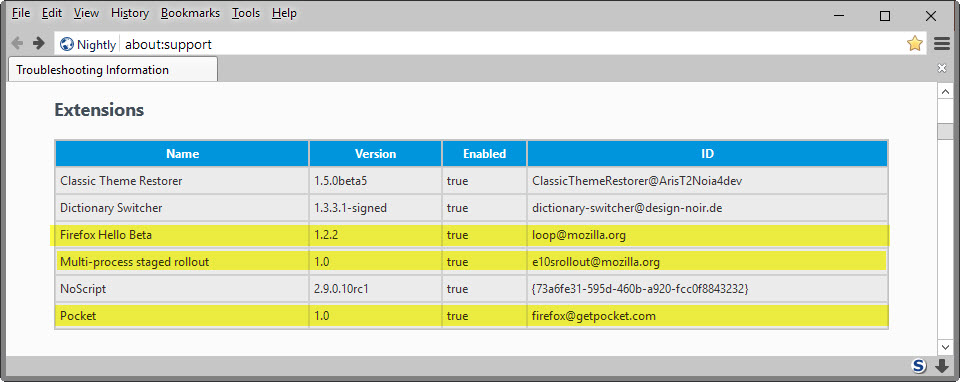The height and width of the screenshot is (382, 960).
Task: Click the blue S icon in status bar
Action: point(919,366)
